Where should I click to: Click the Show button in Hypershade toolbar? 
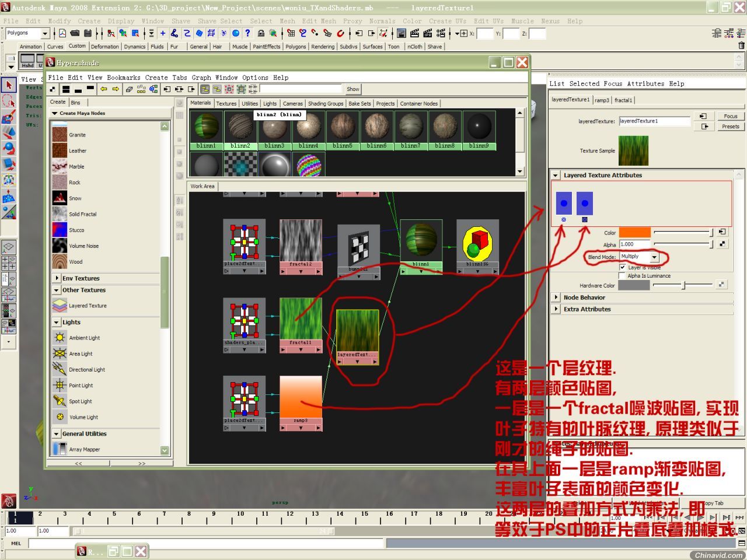coord(352,89)
